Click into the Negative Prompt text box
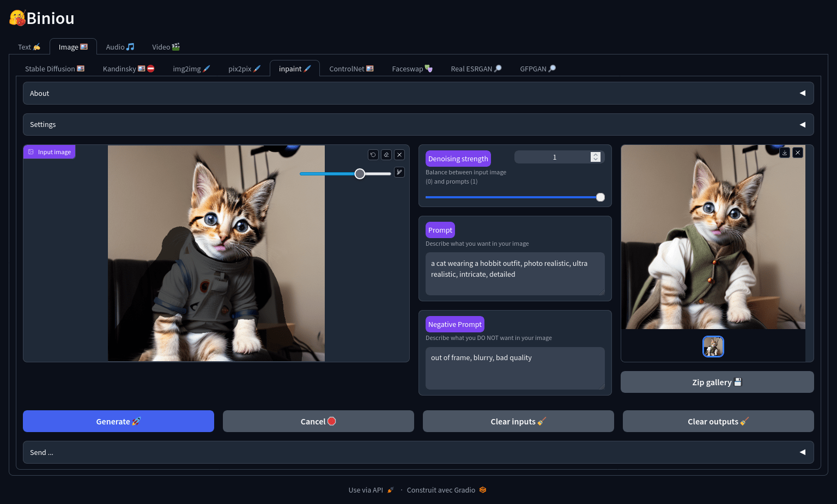The width and height of the screenshot is (837, 504). pos(515,368)
